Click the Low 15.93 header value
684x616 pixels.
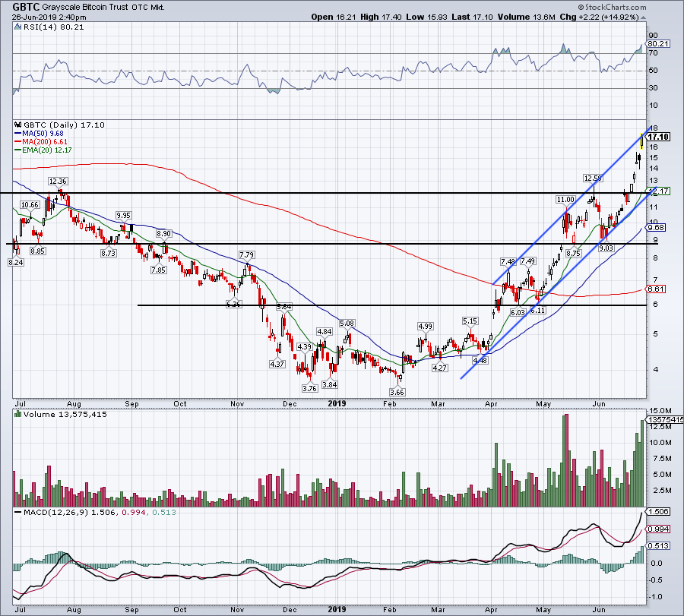point(426,17)
